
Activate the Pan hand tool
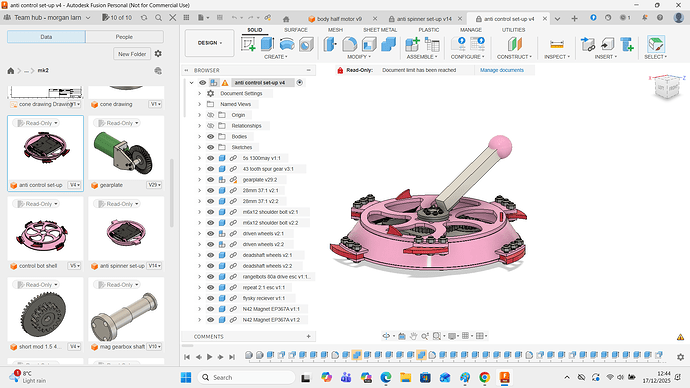[413, 336]
